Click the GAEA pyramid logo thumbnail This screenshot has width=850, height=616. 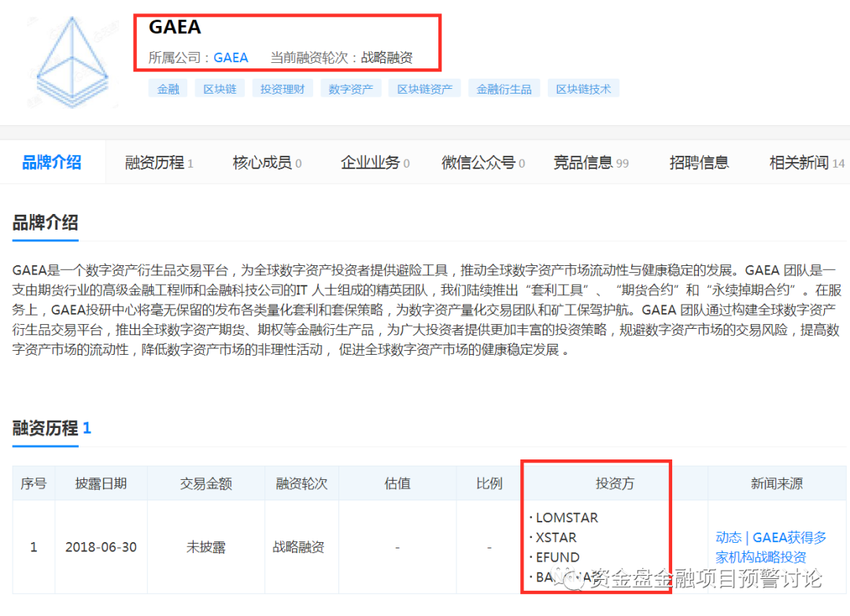[72, 61]
